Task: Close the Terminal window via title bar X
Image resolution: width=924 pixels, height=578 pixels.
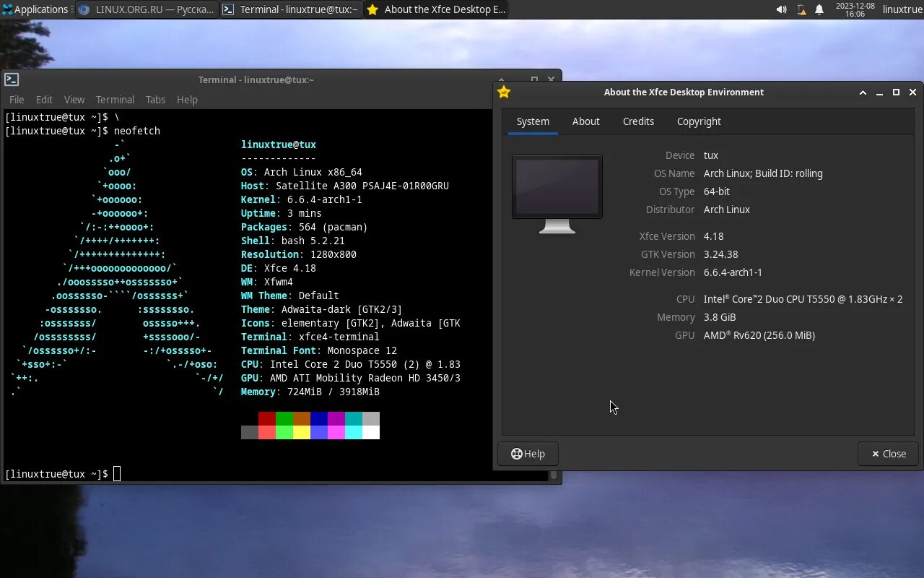Action: (x=551, y=79)
